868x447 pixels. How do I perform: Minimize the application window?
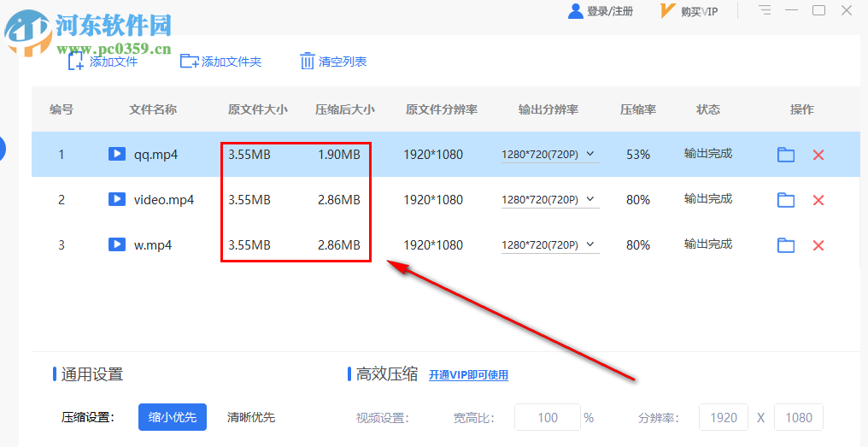[x=792, y=10]
